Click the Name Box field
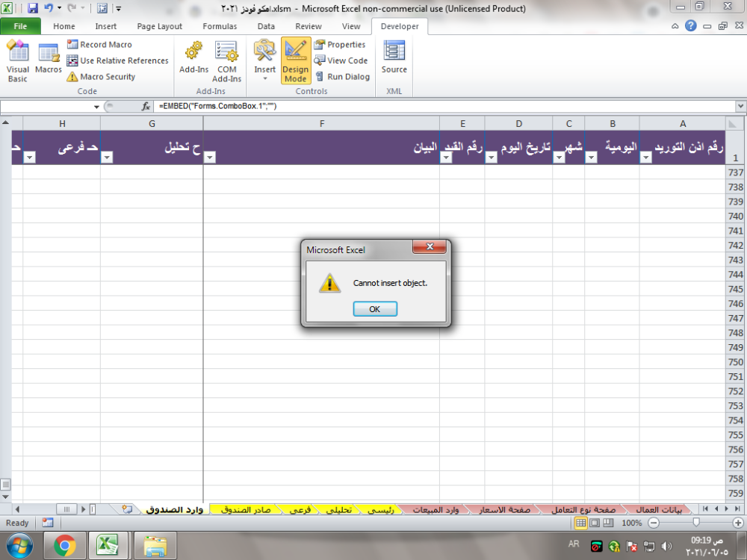This screenshot has width=747, height=560. pos(46,107)
